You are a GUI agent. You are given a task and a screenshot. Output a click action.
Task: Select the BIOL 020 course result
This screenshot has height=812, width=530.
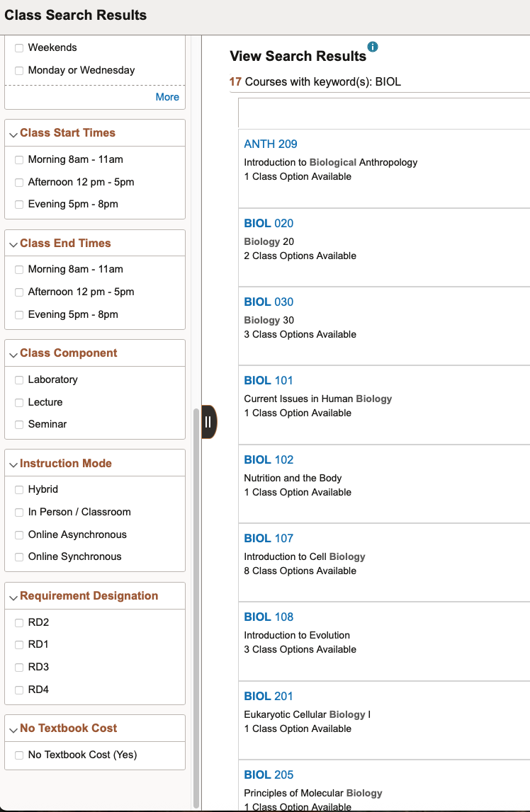[x=269, y=223]
